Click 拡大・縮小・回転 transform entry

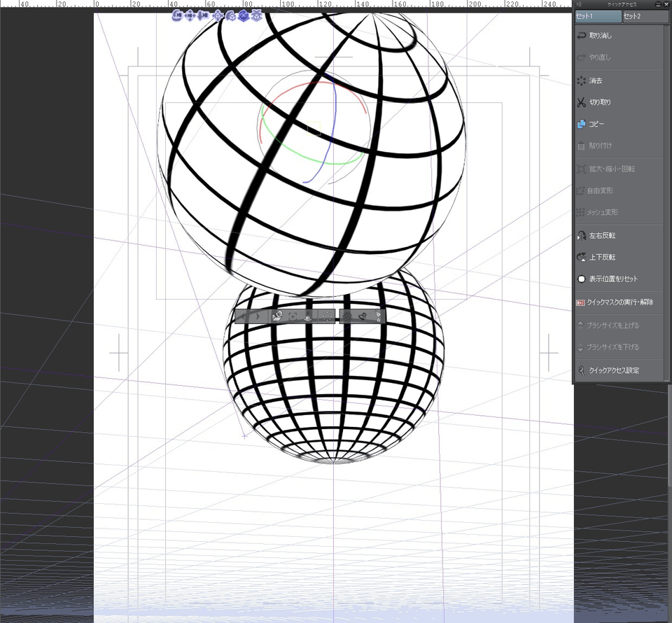[x=619, y=169]
